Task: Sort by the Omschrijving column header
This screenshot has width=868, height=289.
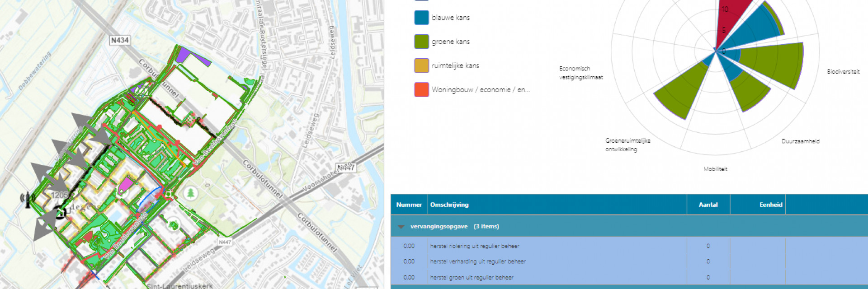Action: tap(449, 205)
